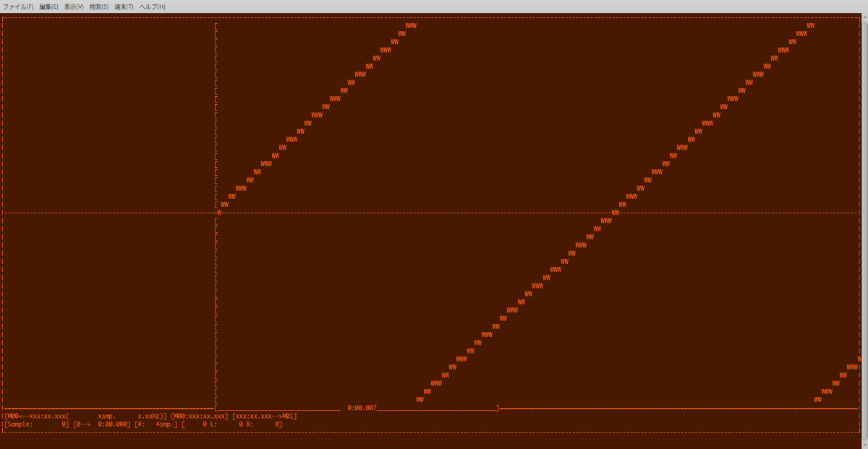The width and height of the screenshot is (868, 449).
Task: Click the L: 0 left channel value
Action: pyautogui.click(x=210, y=424)
